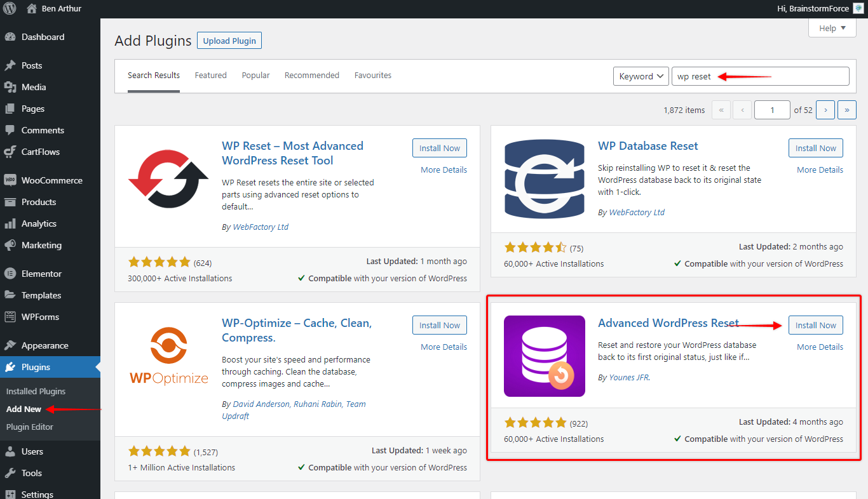This screenshot has width=868, height=499.
Task: Open Plugin Editor submenu item
Action: [30, 427]
